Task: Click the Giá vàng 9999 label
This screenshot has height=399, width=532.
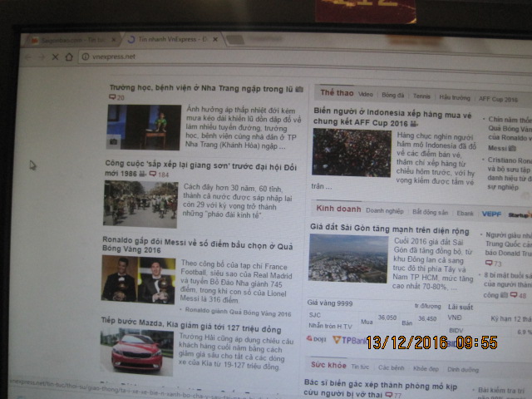Action: click(x=330, y=303)
